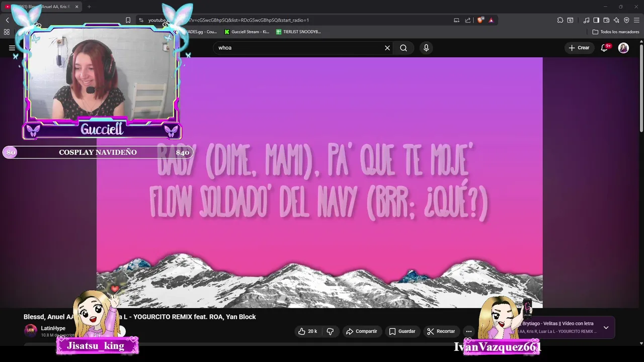Open the 'ADES.gg - Cou...' bookmark
This screenshot has width=644, height=362.
coord(201,32)
